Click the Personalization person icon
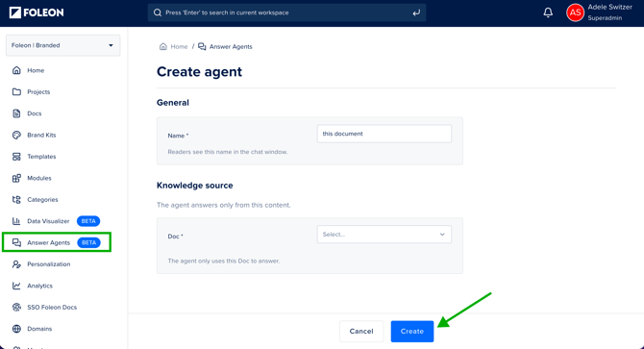This screenshot has height=349, width=644. 16,264
